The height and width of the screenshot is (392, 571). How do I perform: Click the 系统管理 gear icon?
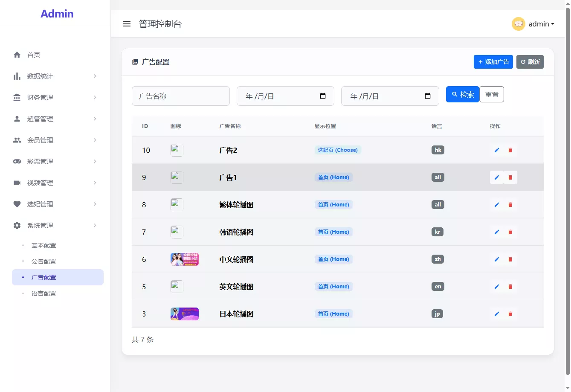coord(17,225)
